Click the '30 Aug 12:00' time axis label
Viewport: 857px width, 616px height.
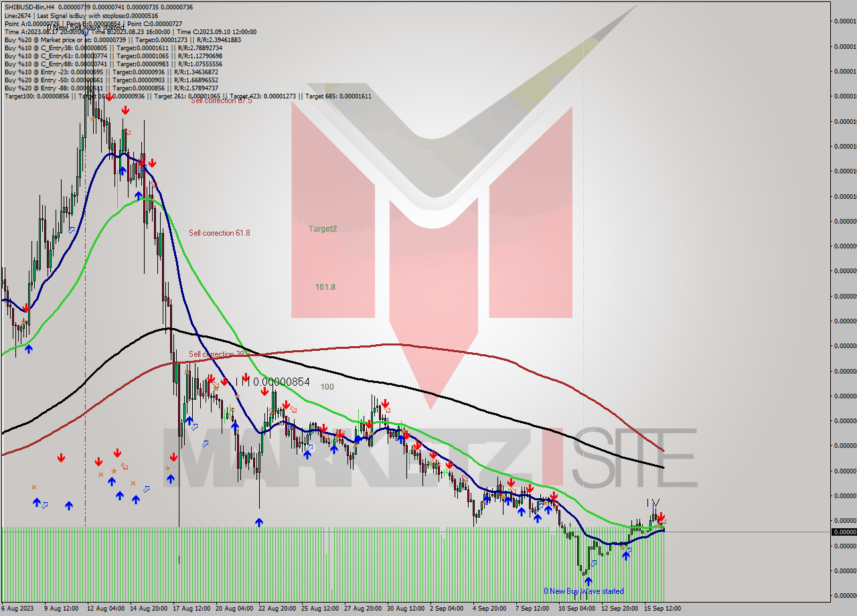(x=406, y=609)
